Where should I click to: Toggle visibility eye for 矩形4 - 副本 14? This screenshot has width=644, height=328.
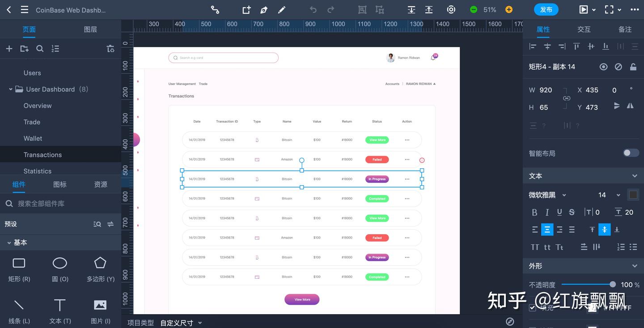click(604, 67)
